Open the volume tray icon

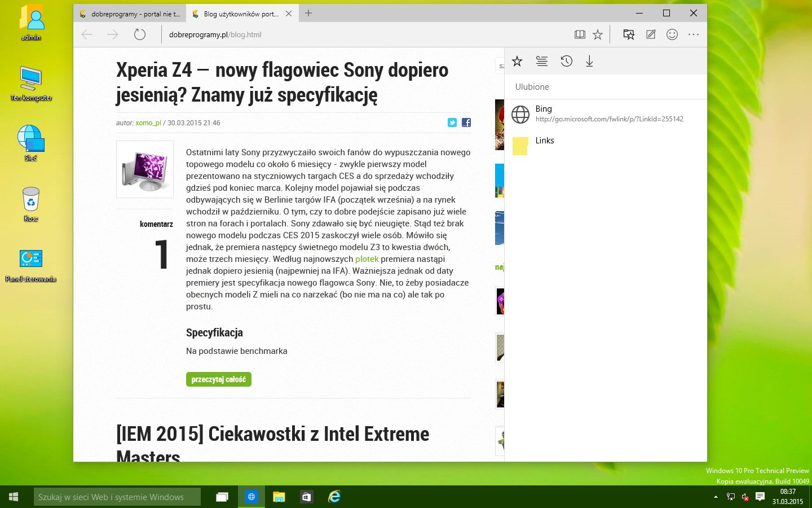click(x=745, y=497)
